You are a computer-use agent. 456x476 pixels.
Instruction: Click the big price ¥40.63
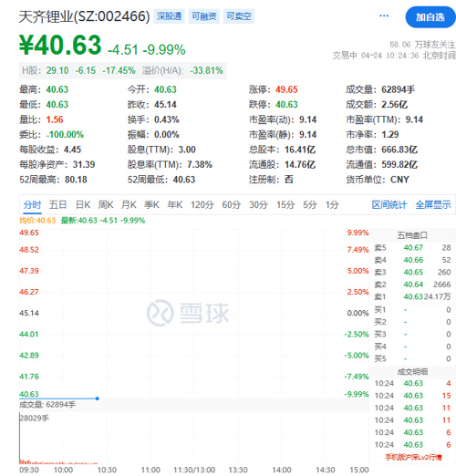pyautogui.click(x=60, y=45)
